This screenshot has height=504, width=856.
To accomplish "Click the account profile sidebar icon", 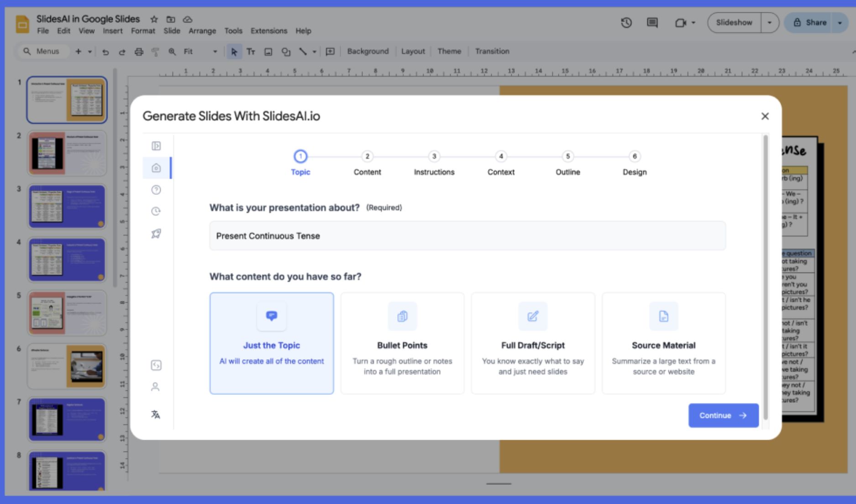I will point(156,387).
